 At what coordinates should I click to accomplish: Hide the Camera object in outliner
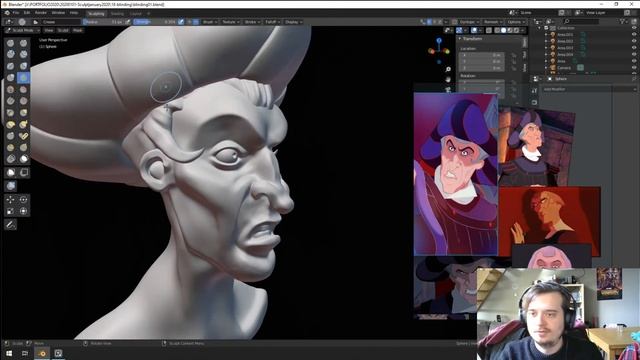point(634,68)
